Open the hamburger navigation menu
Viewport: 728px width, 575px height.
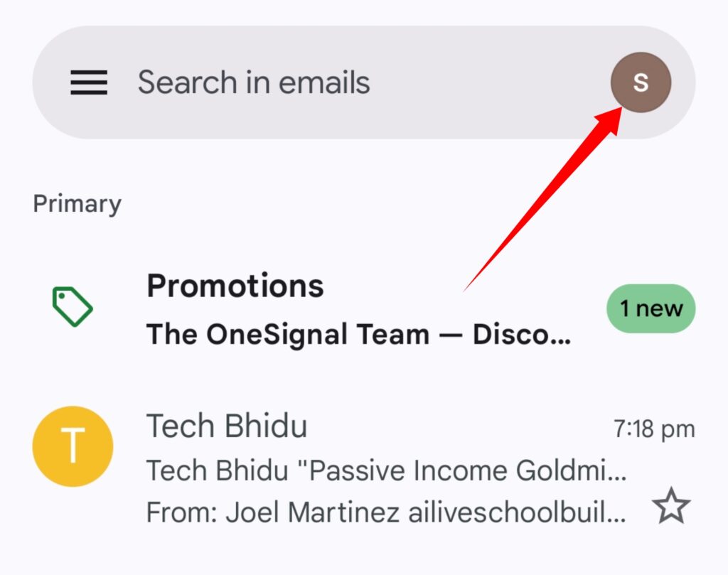(x=89, y=82)
